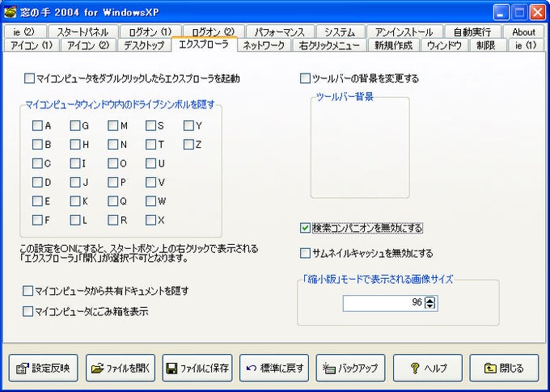Switch to ie (1) tab
The height and width of the screenshot is (392, 550).
tap(526, 45)
